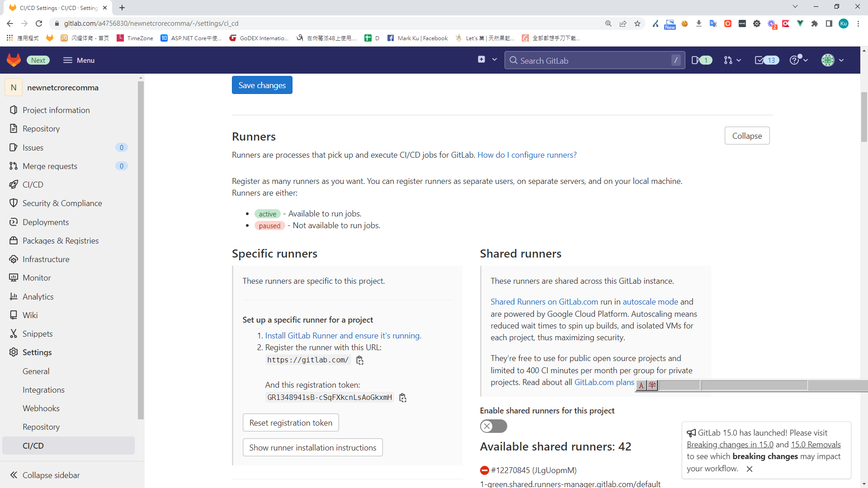Image resolution: width=868 pixels, height=488 pixels.
Task: Copy the registration token to clipboard
Action: coord(403,398)
